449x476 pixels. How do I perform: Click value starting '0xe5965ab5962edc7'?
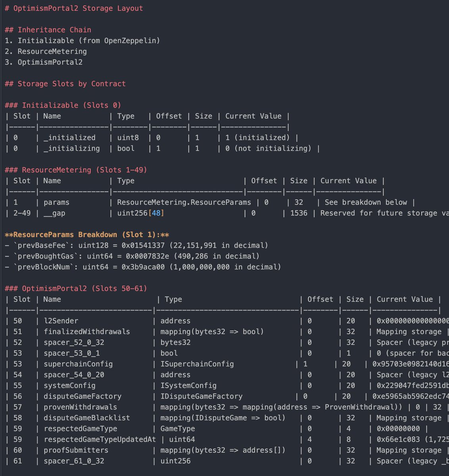point(411,396)
